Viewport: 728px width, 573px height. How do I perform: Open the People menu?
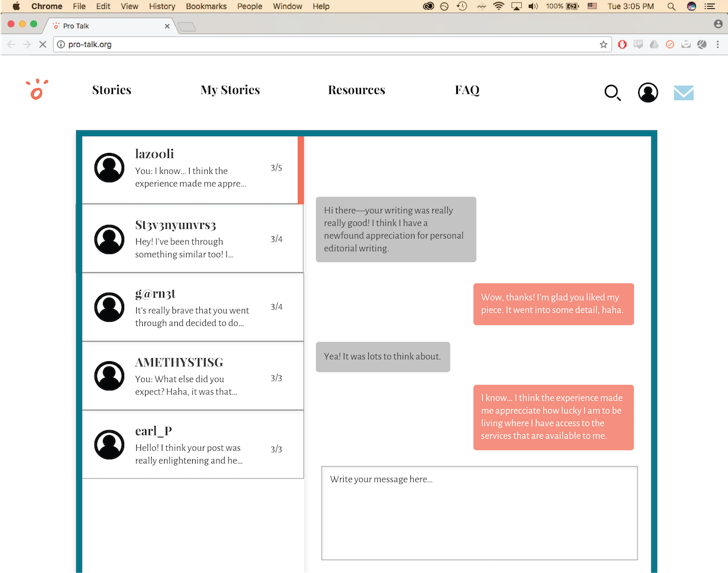point(249,6)
